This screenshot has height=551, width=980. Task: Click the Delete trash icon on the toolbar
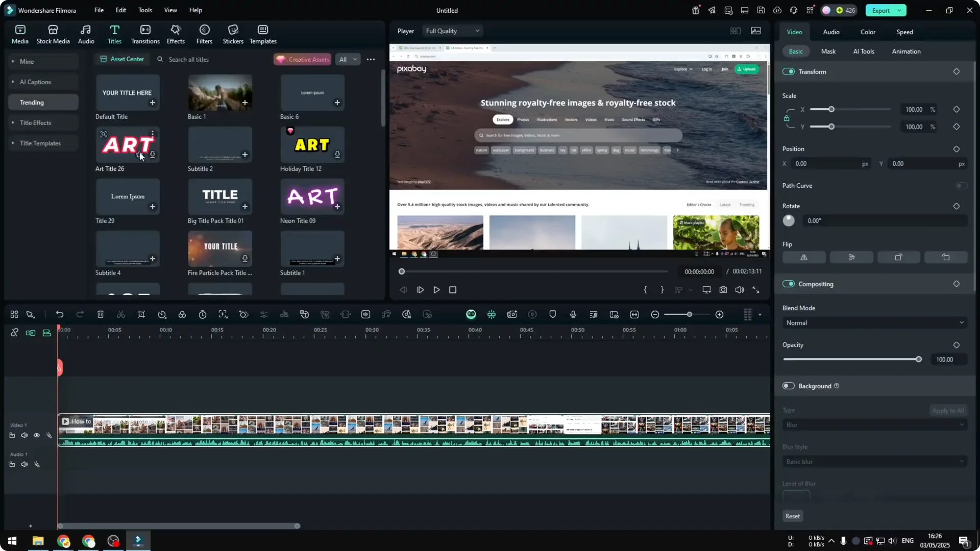(101, 314)
